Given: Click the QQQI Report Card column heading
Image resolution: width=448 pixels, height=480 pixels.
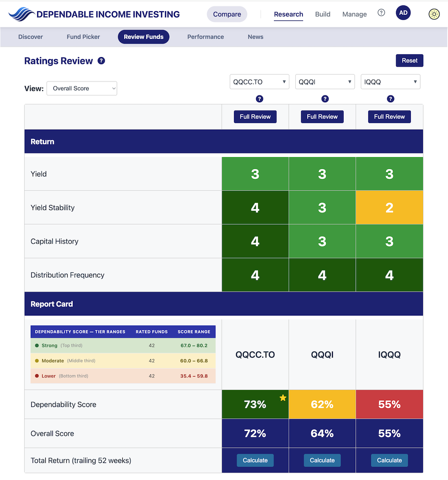Looking at the screenshot, I should coord(322,355).
